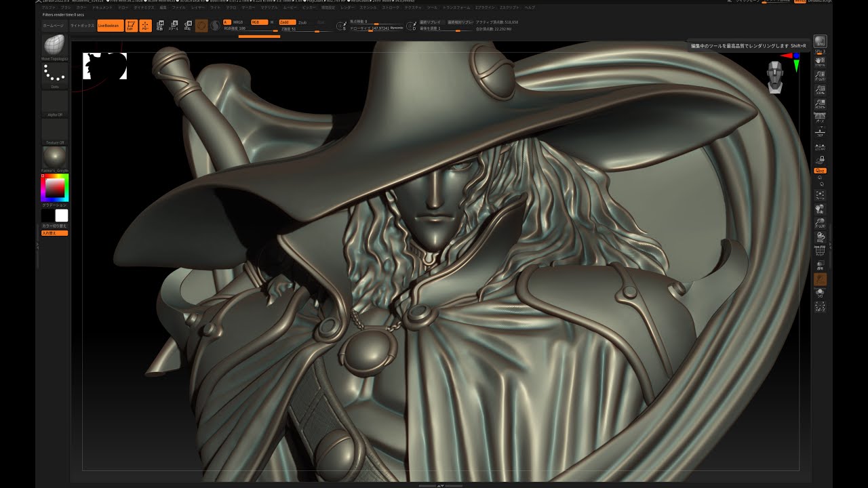
Task: Open the ブラシ (Brush) menu
Action: [x=65, y=7]
